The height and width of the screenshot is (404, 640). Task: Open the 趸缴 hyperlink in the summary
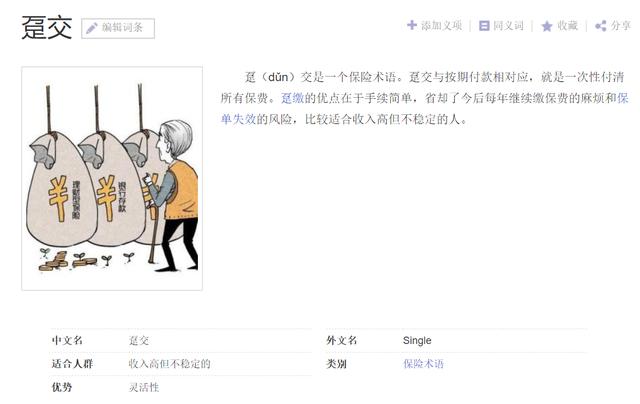293,98
